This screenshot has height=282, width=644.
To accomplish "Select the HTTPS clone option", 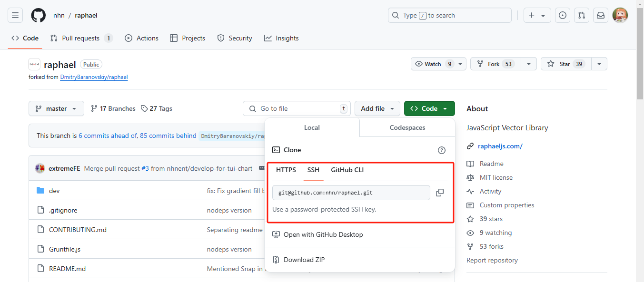I will click(286, 170).
